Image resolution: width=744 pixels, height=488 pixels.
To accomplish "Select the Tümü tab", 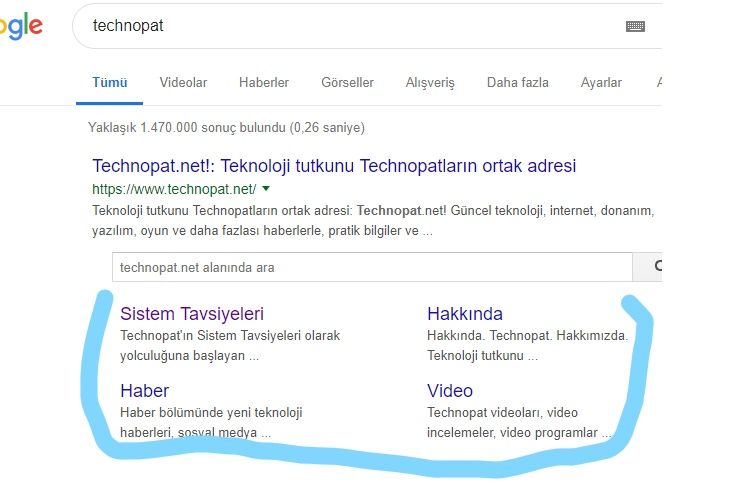I will click(x=110, y=83).
